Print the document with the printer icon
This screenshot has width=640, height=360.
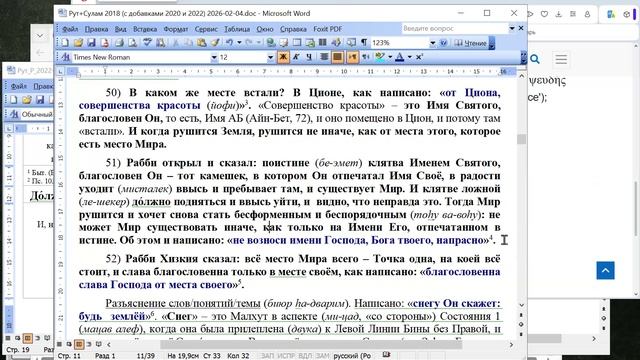click(119, 42)
